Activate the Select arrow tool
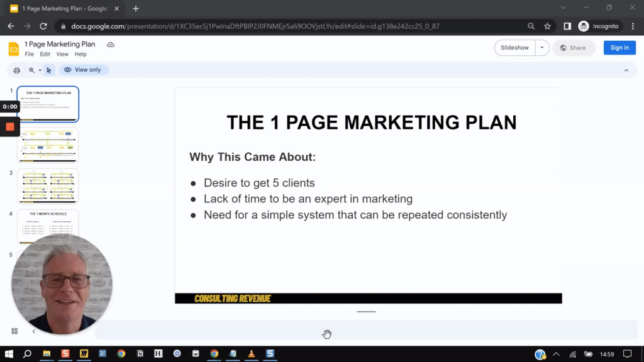The height and width of the screenshot is (362, 644). 48,70
